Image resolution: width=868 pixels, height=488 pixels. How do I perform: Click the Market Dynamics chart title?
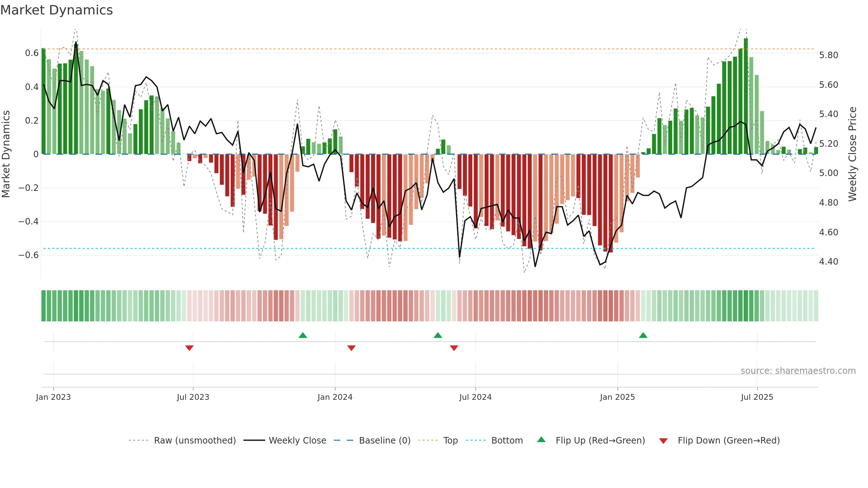tap(56, 10)
